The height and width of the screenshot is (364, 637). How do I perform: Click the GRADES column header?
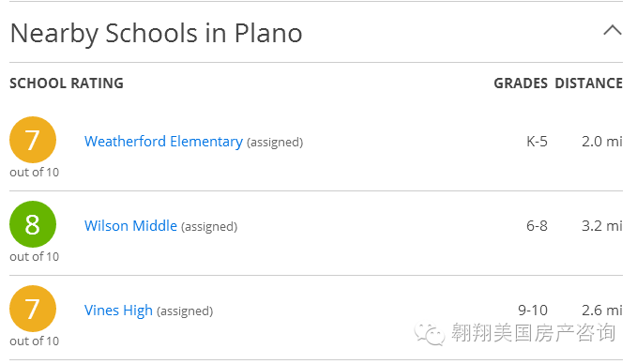coord(521,83)
